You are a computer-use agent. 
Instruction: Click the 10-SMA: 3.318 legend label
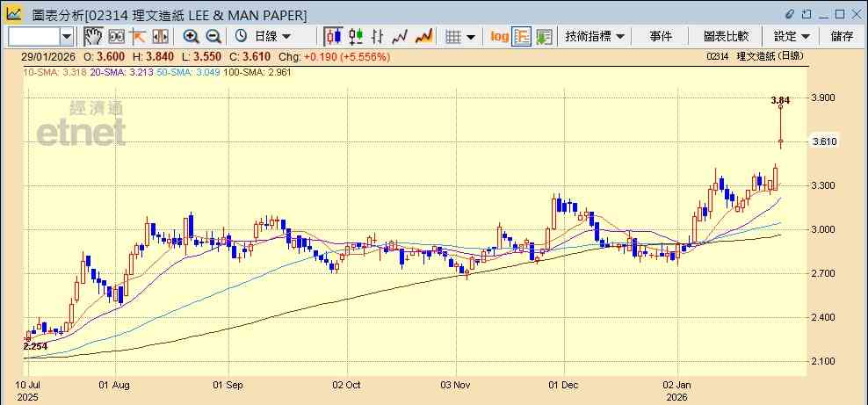coord(54,72)
